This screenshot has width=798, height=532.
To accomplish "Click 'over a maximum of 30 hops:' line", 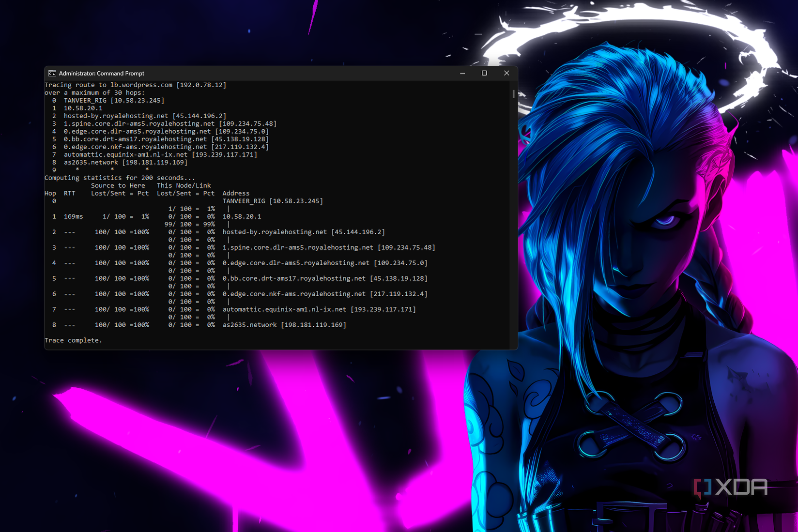I will tap(95, 93).
